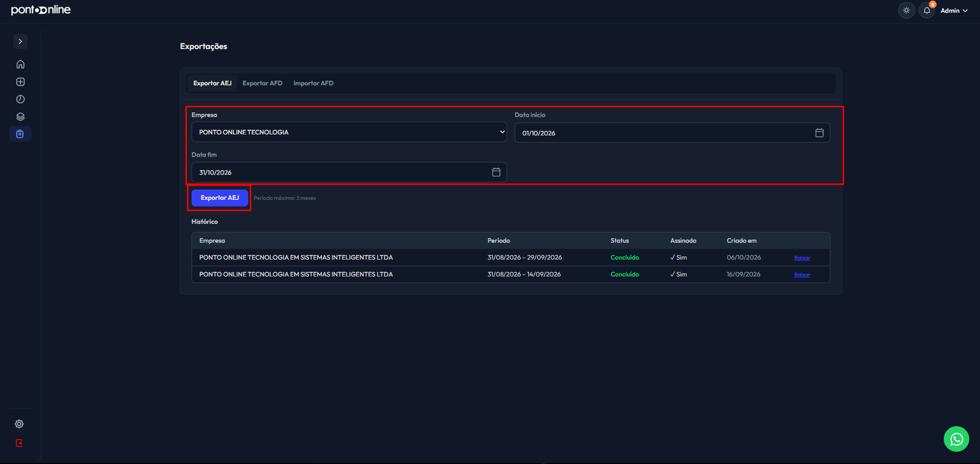Click the created date 16/09/2026
The width and height of the screenshot is (980, 464).
coord(744,274)
